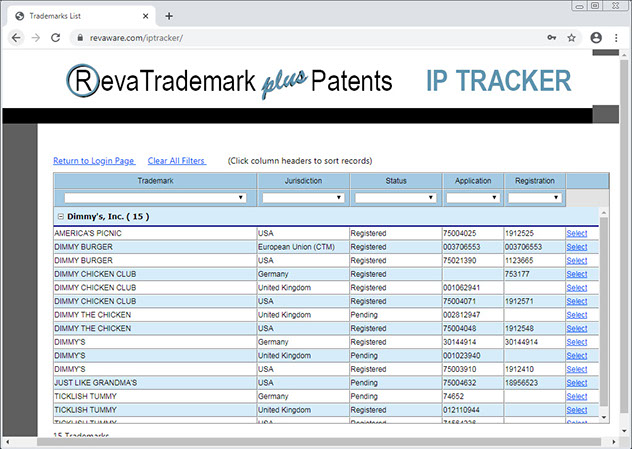The image size is (632, 449).
Task: Close the Trademarks List tab
Action: pos(145,16)
